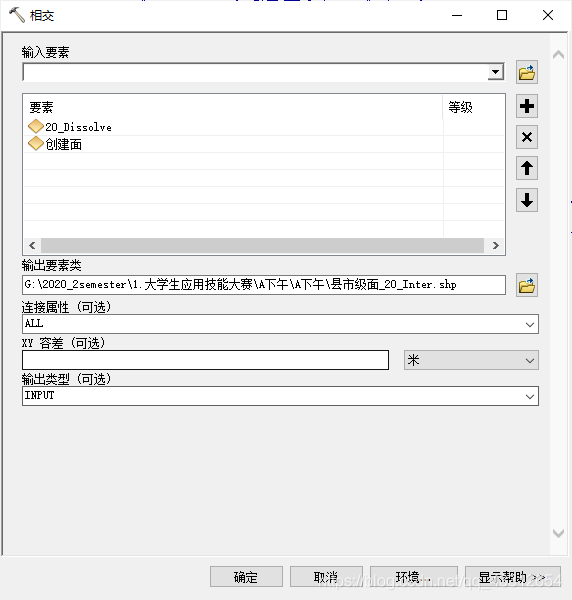Screen dimensions: 572x600
Task: Select the polygon icon beside 20_Dissolve
Action: 36,126
